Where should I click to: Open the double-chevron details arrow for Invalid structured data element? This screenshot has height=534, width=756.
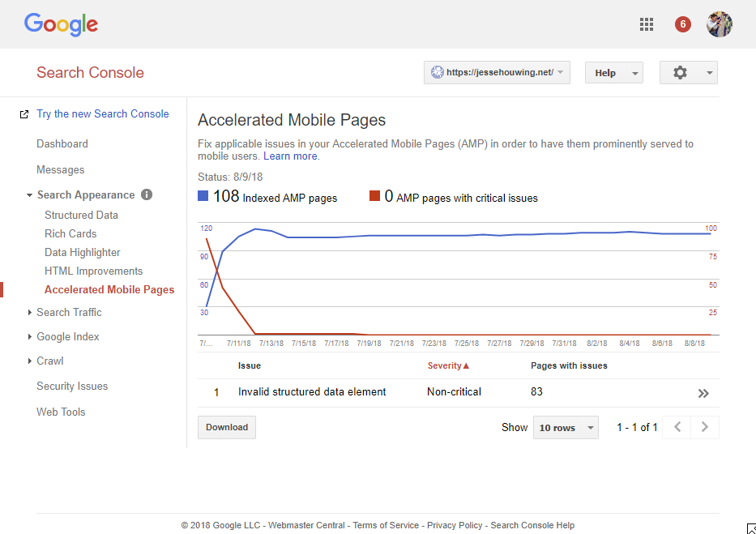(703, 393)
